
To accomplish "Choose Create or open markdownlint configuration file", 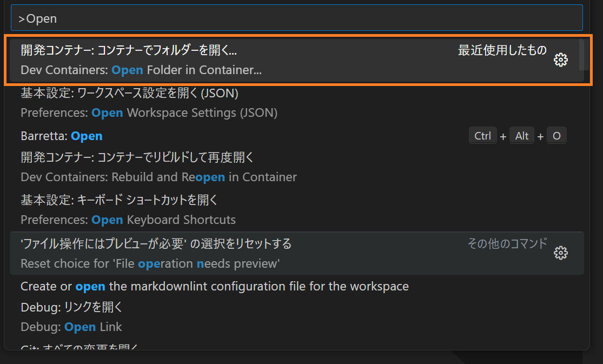I will [214, 286].
